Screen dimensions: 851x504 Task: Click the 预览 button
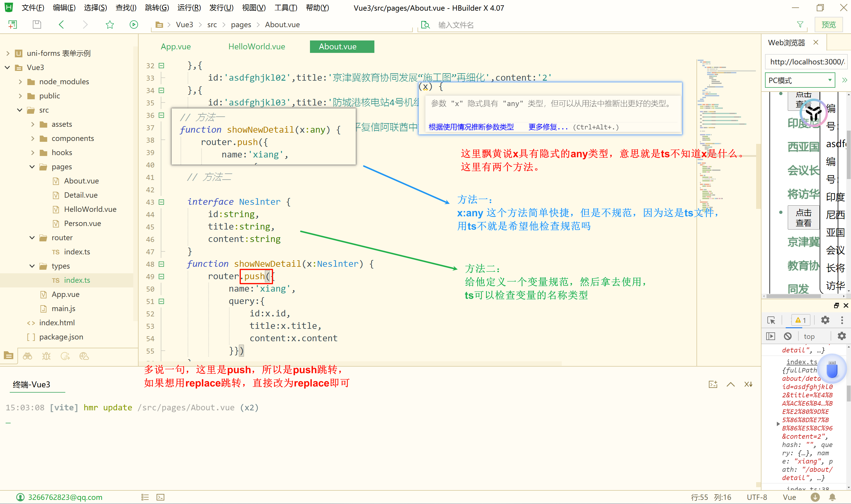tap(828, 25)
